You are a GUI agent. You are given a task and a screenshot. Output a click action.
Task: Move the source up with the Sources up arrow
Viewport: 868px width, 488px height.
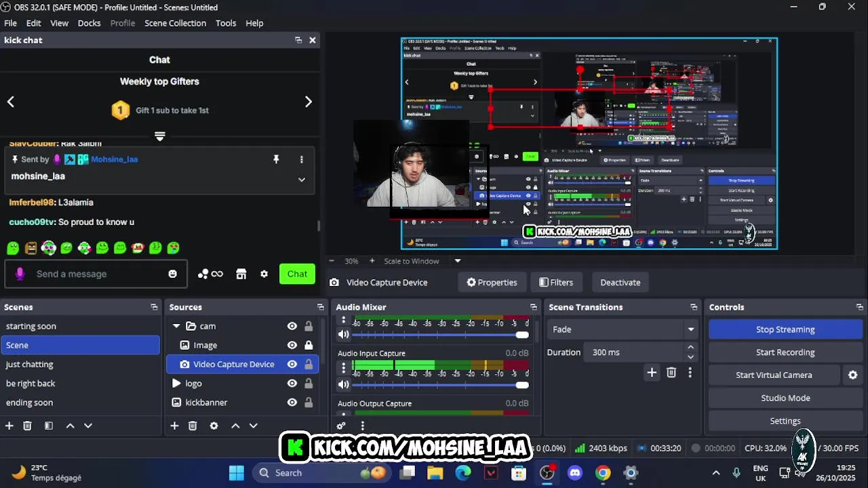coord(235,426)
